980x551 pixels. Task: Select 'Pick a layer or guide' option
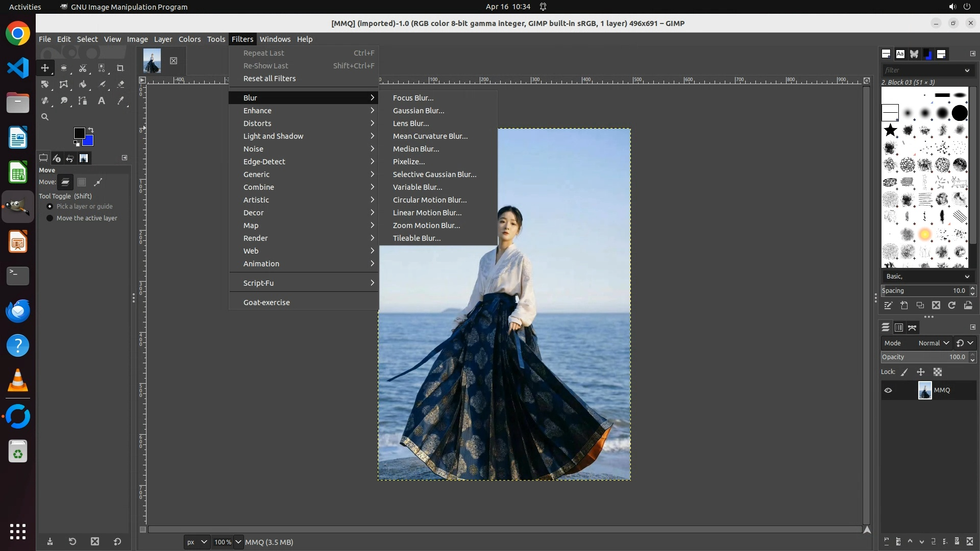(x=50, y=206)
